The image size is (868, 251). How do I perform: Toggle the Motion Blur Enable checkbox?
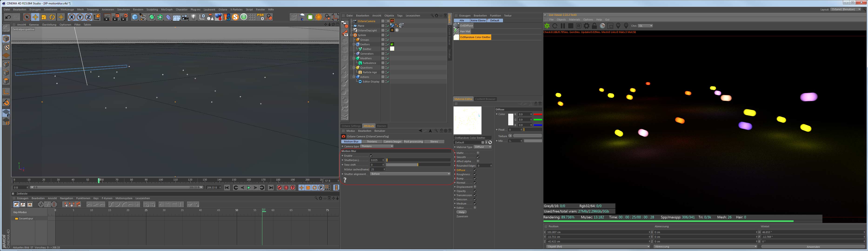point(371,156)
